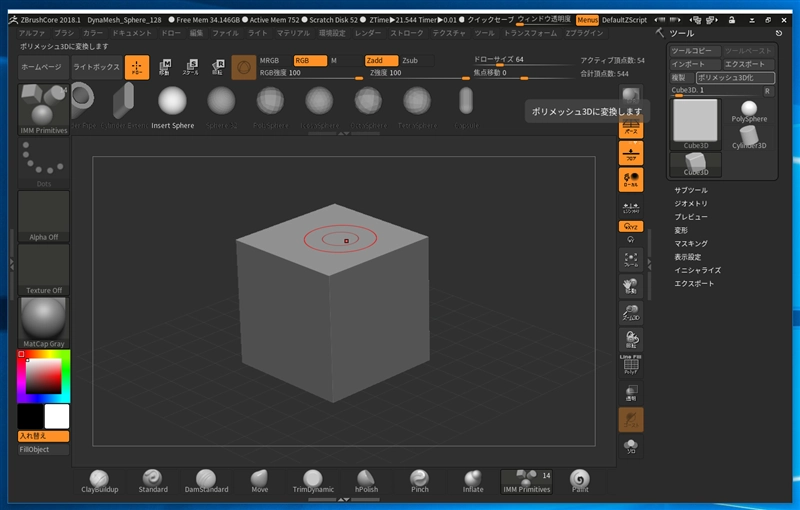
Task: Click the Solo icon
Action: [631, 446]
